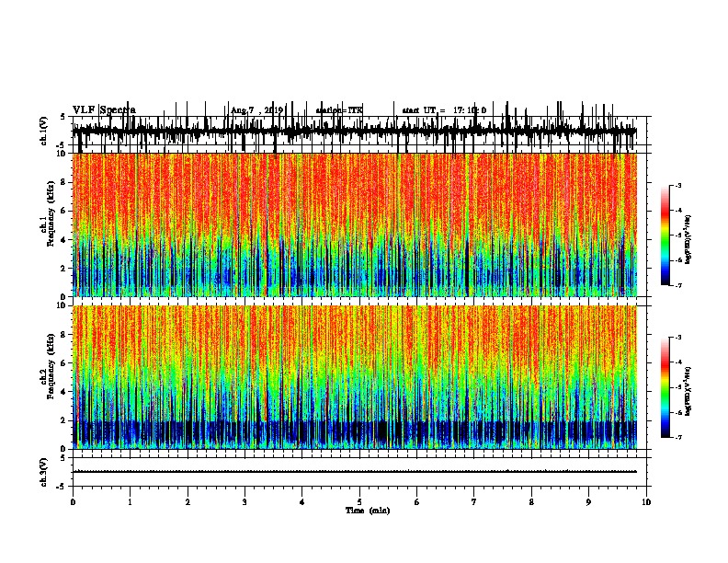Click the time-axis tick label "4"
Viewport: 728px width, 563px height.
coord(302,502)
